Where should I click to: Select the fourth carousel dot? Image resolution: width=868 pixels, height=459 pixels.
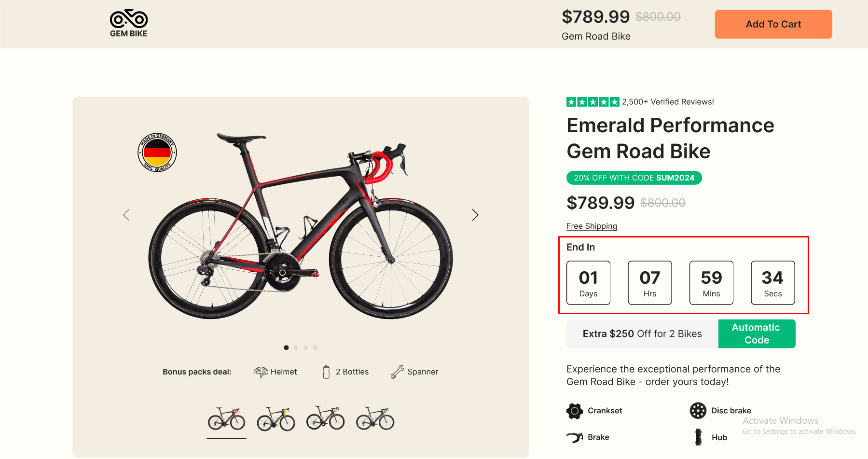tap(315, 348)
